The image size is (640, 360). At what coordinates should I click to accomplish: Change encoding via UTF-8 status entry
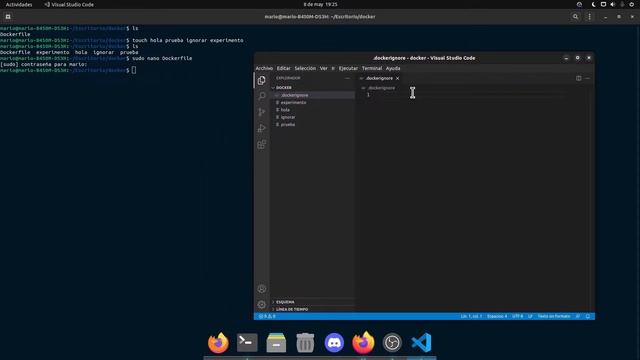click(x=518, y=316)
